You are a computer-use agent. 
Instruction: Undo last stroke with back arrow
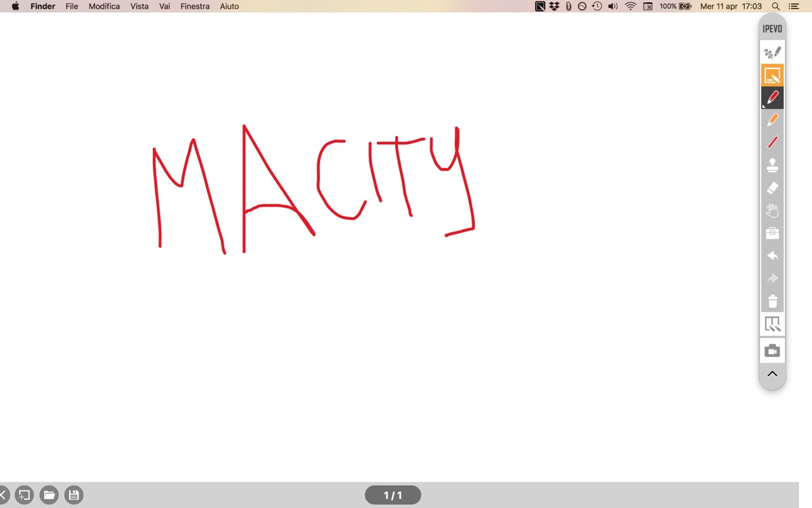[772, 256]
